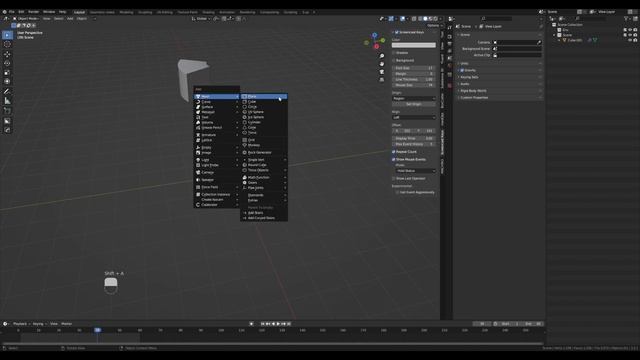This screenshot has height=360, width=640.
Task: Choose Cube from the Mesh submenu
Action: pyautogui.click(x=264, y=102)
